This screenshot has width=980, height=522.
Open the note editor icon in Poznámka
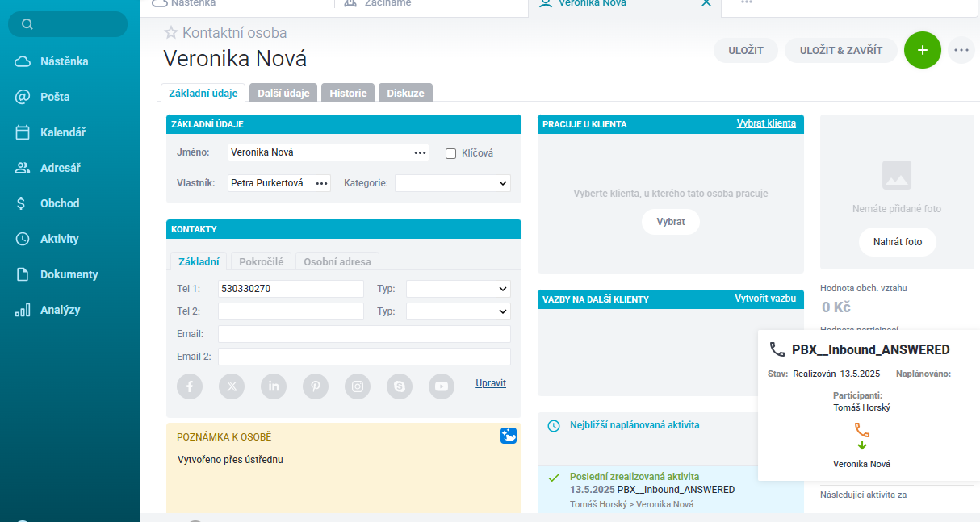tap(509, 436)
